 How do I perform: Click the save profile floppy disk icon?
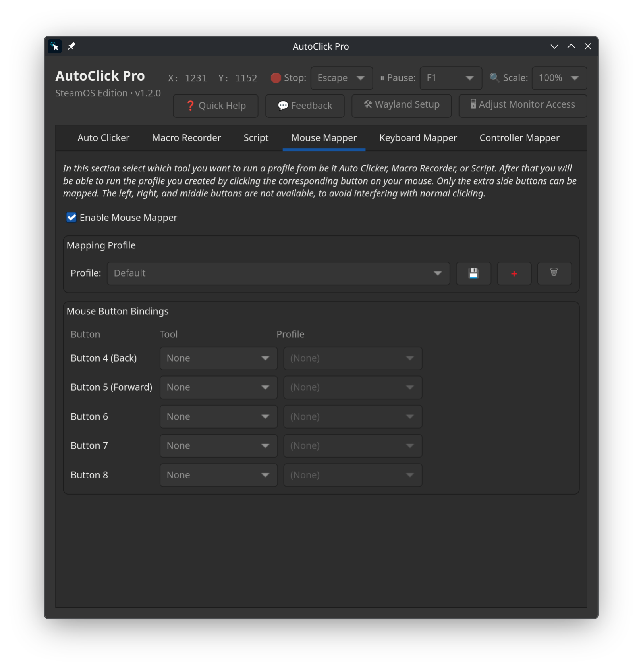coord(473,273)
